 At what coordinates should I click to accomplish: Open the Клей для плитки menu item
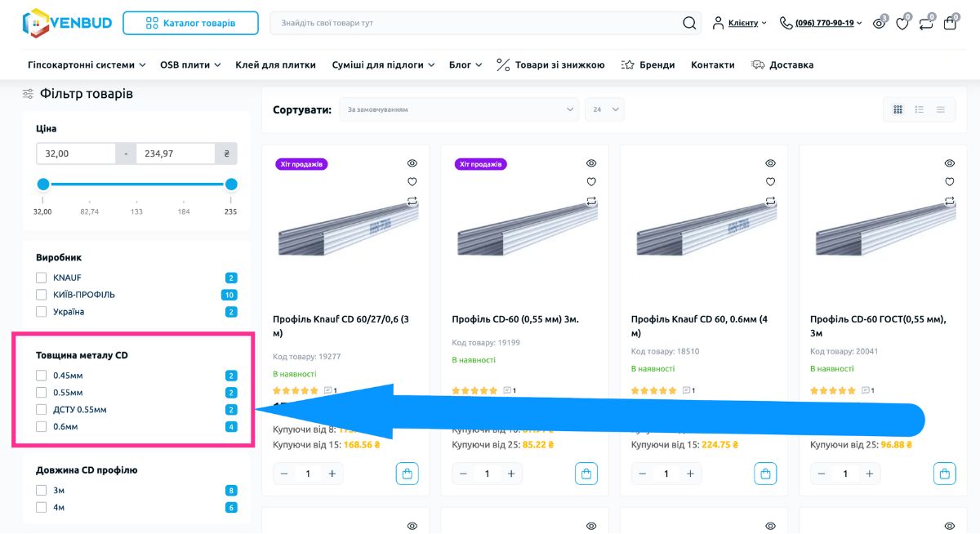click(275, 65)
